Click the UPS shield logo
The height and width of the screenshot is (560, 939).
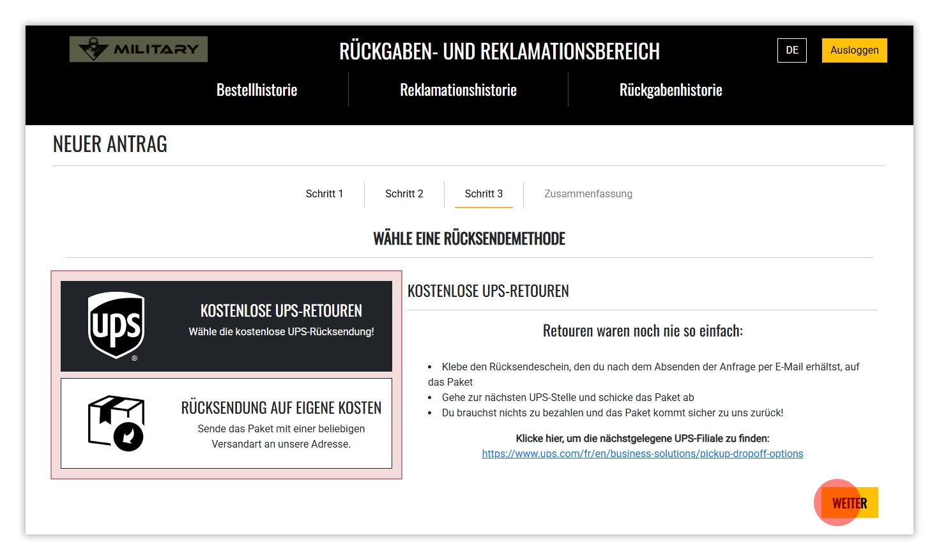point(116,326)
